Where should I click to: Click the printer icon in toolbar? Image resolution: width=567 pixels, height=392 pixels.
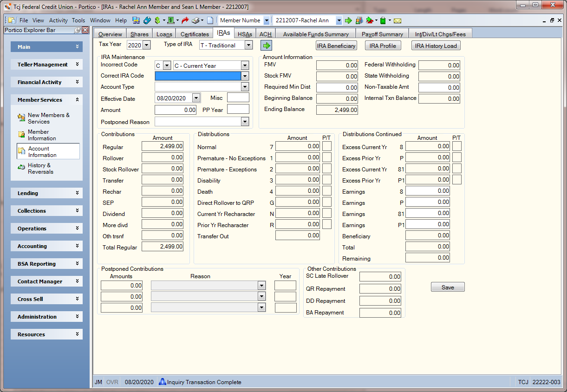tap(196, 20)
